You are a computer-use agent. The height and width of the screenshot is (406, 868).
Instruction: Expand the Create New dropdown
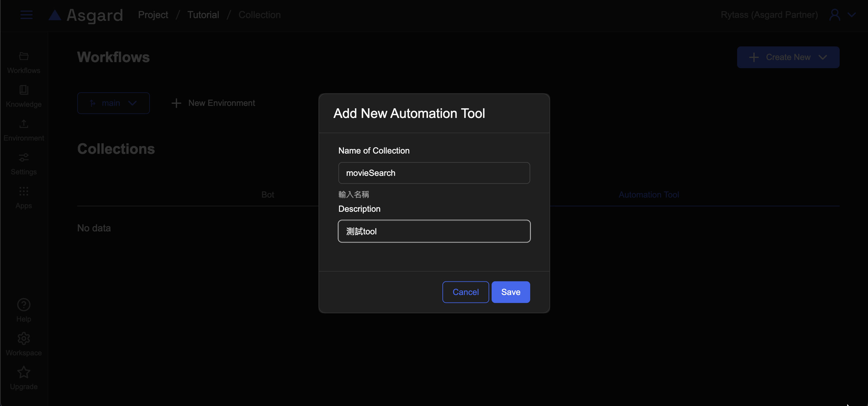click(788, 57)
